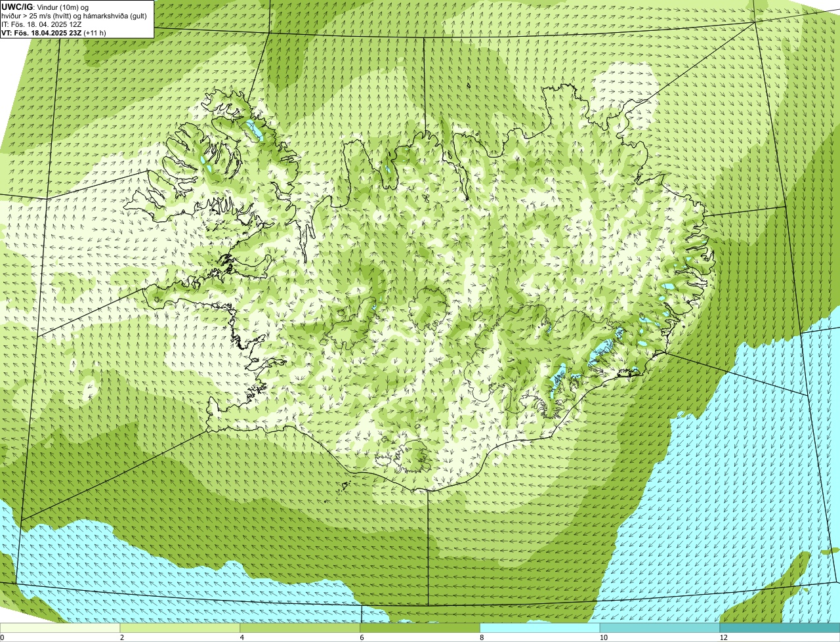Click the 'IT: Fös. 18. 04. 2025 12Z' line
Viewport: 840px width, 642px height.
pyautogui.click(x=42, y=24)
